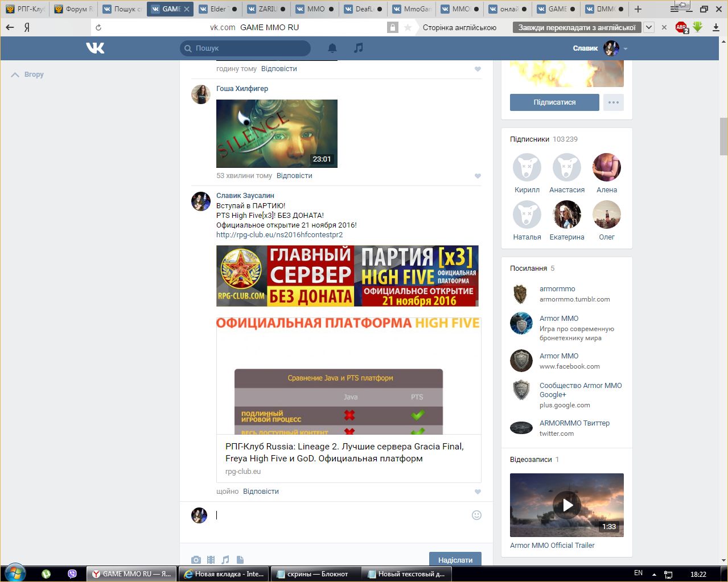Viewport: 728px width, 582px height.
Task: Like the comment posted an hour ago
Action: point(478,69)
